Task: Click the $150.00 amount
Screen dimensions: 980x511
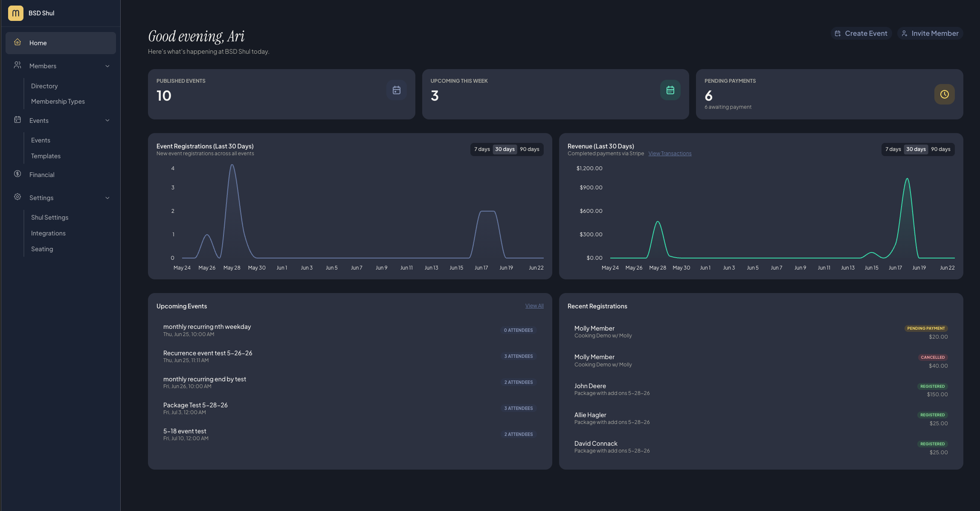Action: tap(937, 395)
